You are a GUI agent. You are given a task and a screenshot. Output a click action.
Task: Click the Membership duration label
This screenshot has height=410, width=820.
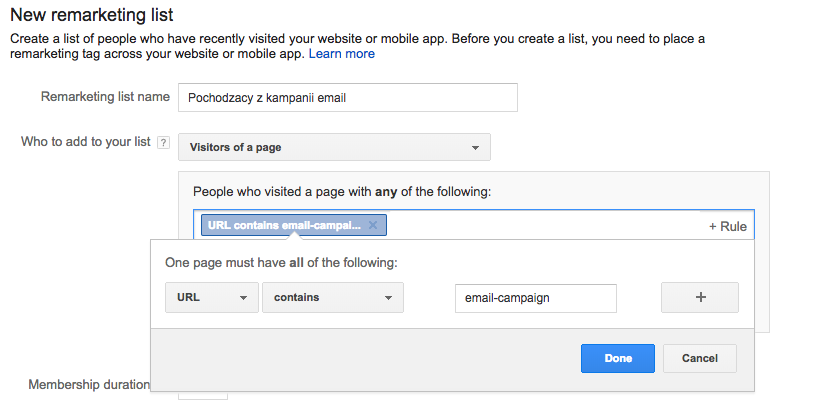tap(89, 385)
